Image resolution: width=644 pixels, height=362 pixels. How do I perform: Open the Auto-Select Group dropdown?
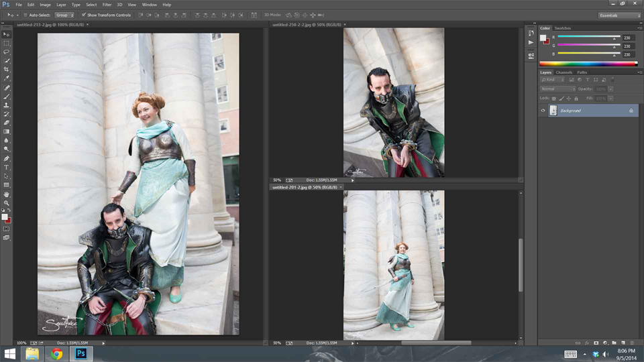tap(64, 15)
